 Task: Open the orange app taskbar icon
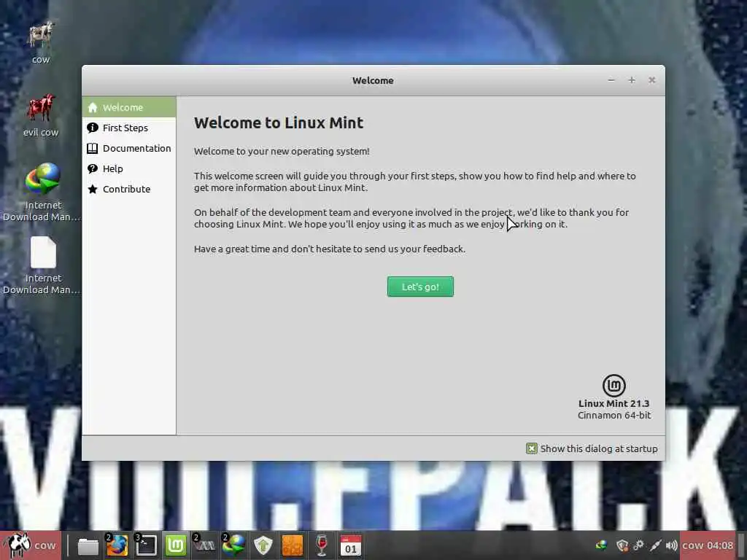293,545
